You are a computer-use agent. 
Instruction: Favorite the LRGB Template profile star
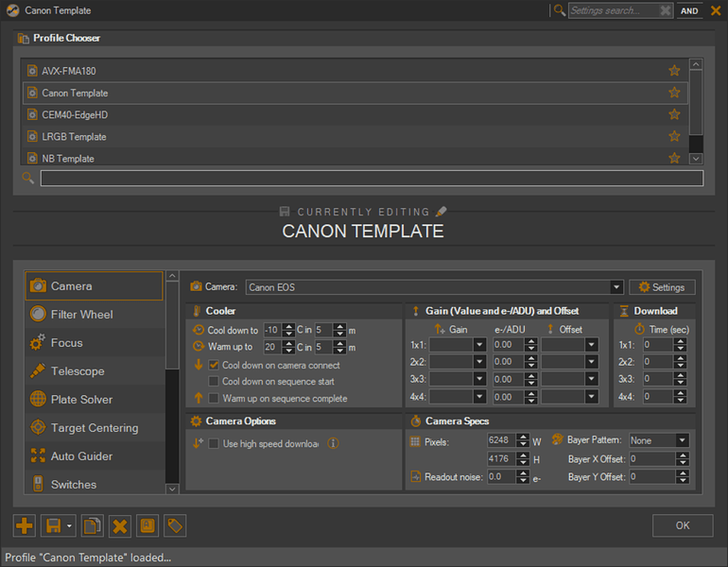point(674,136)
